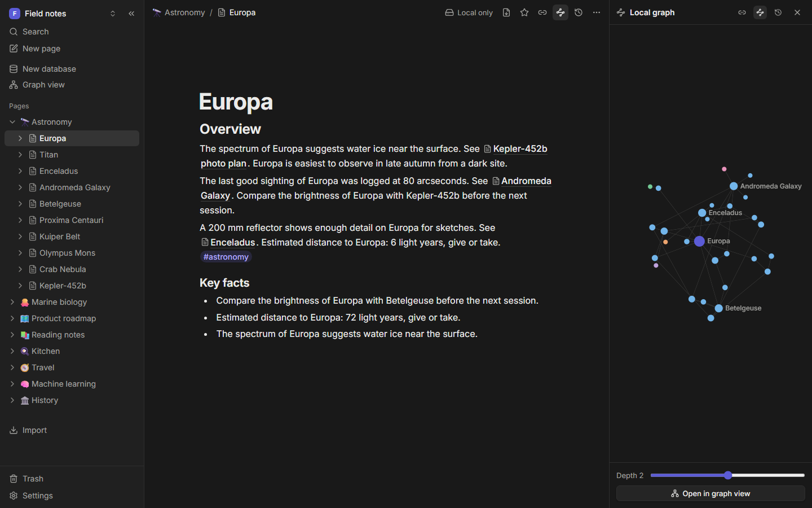This screenshot has height=508, width=812.
Task: Open the Olympus Mons page
Action: click(x=72, y=253)
